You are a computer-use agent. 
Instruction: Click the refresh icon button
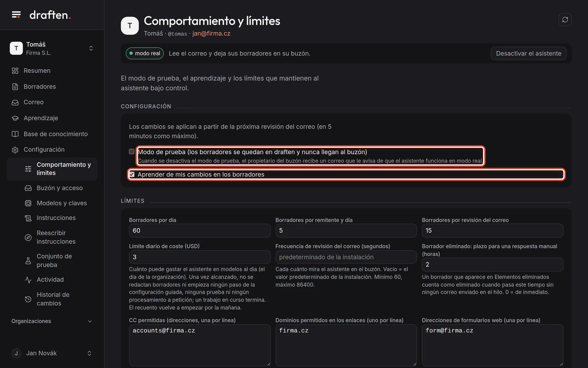[565, 20]
